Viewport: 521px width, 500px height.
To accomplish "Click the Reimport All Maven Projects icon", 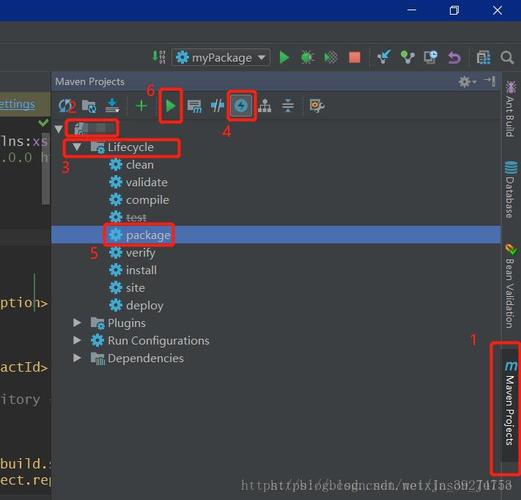I will [65, 106].
